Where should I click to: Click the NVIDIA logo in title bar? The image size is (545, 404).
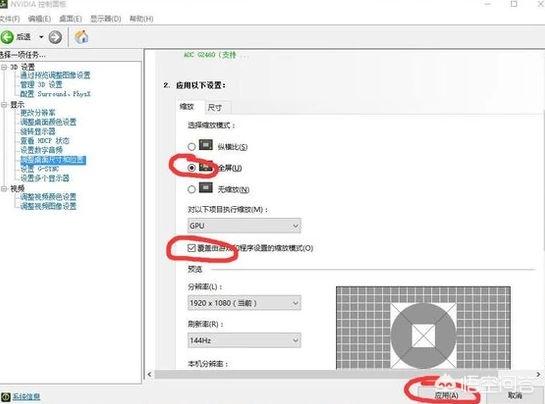[3, 5]
